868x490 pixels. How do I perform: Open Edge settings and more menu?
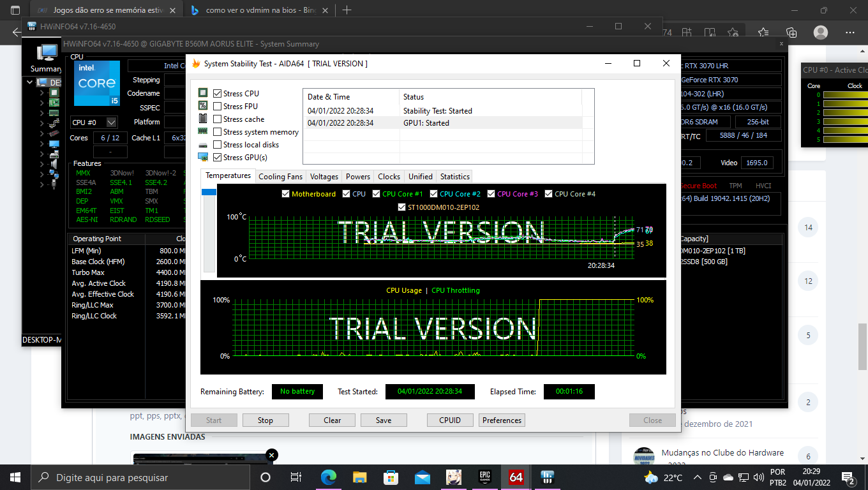click(x=849, y=32)
